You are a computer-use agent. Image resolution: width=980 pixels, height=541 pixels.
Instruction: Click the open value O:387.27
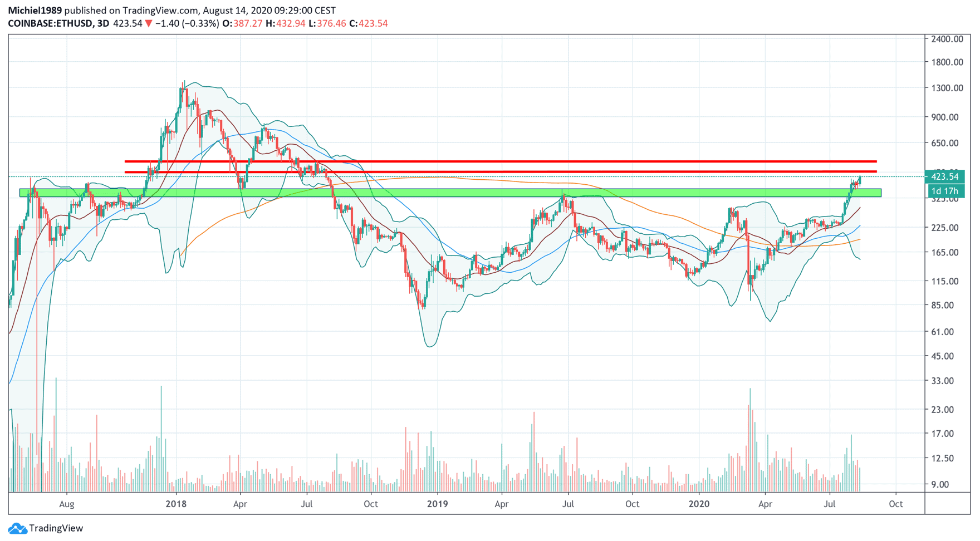[242, 23]
